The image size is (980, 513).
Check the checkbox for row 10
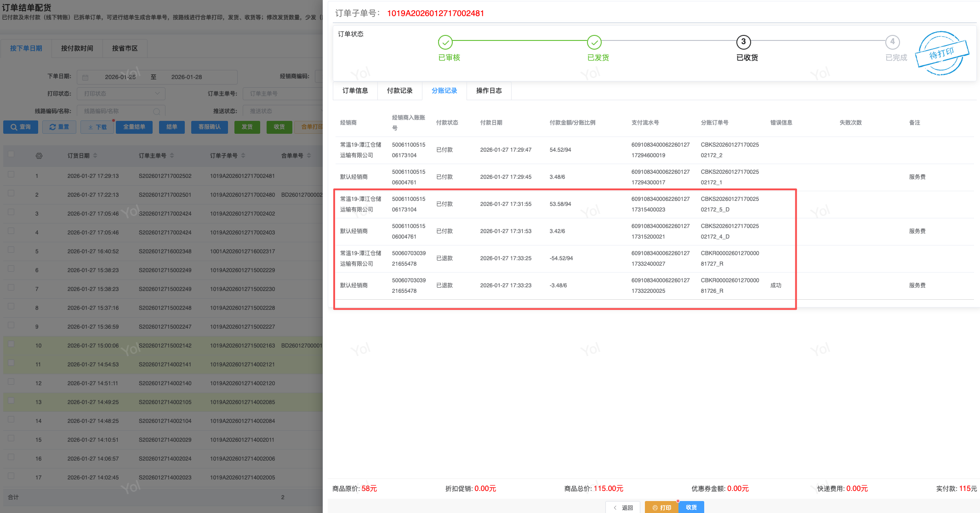(11, 344)
